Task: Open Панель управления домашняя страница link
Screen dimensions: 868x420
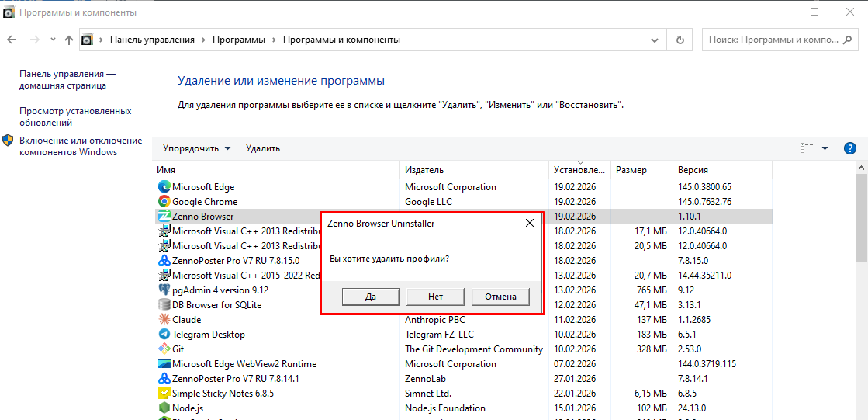Action: pyautogui.click(x=67, y=79)
